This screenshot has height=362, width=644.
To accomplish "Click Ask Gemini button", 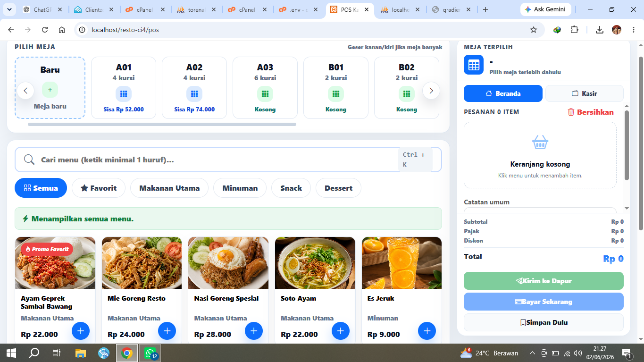I will click(546, 9).
